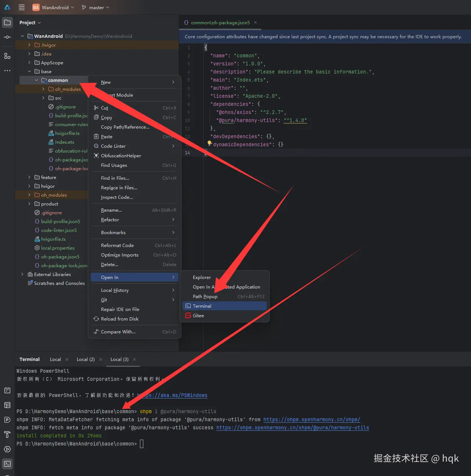Open the Commit tool window icon

[7, 37]
